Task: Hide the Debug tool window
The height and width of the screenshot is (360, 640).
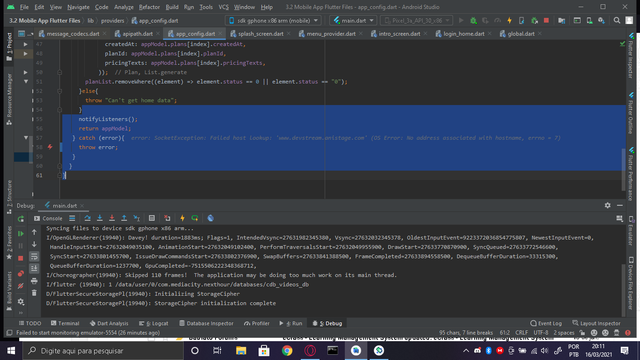Action: tap(620, 205)
